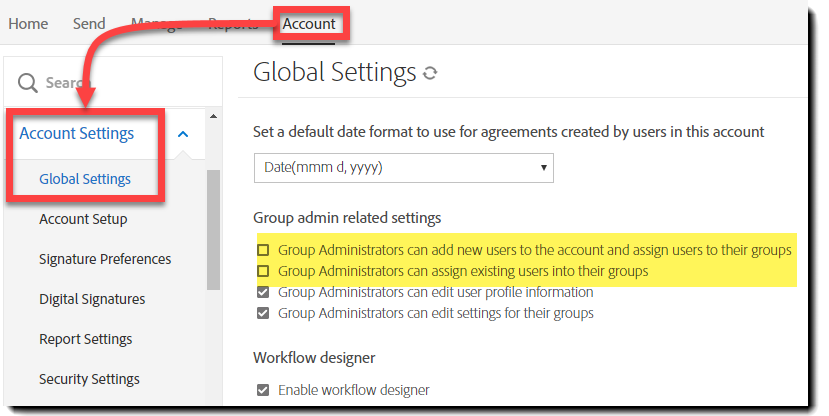Disable the Enable workflow designer checkbox
Image resolution: width=829 pixels, height=416 pixels.
[x=264, y=390]
